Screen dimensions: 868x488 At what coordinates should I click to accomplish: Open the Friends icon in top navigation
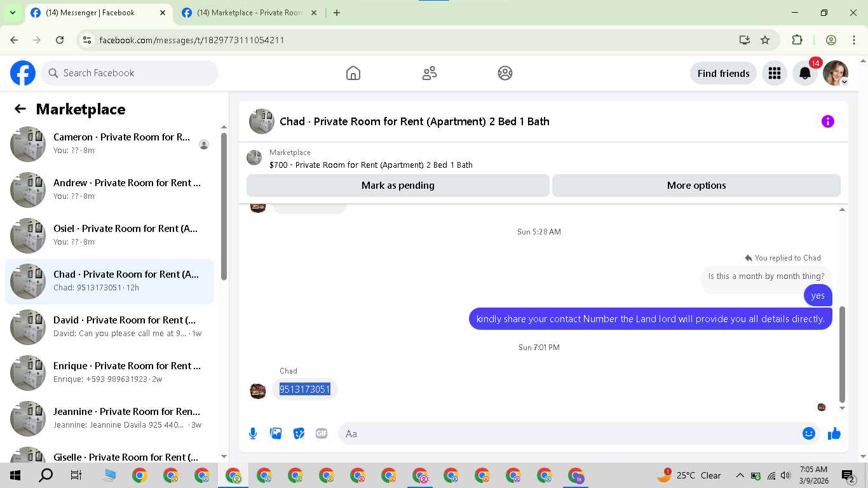click(x=430, y=73)
